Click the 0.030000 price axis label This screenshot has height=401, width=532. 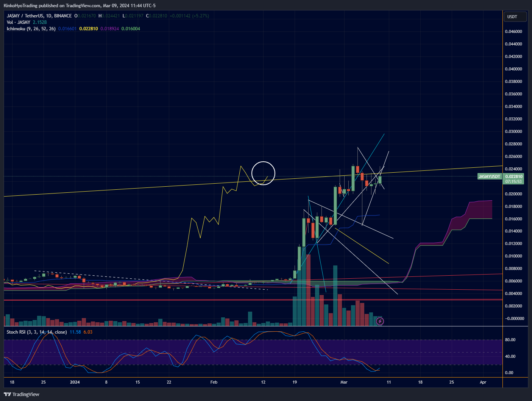coord(513,131)
